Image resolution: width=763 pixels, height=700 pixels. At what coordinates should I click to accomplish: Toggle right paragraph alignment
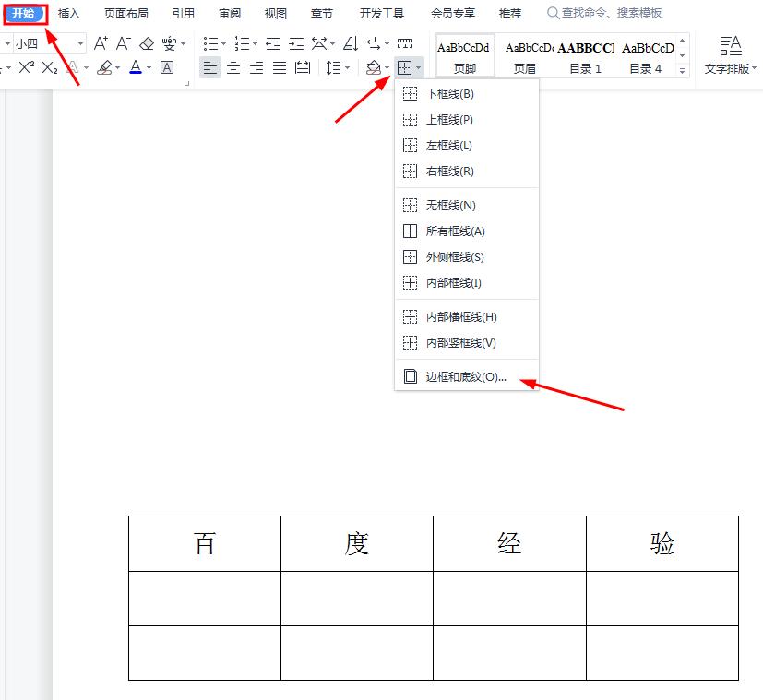pyautogui.click(x=256, y=67)
